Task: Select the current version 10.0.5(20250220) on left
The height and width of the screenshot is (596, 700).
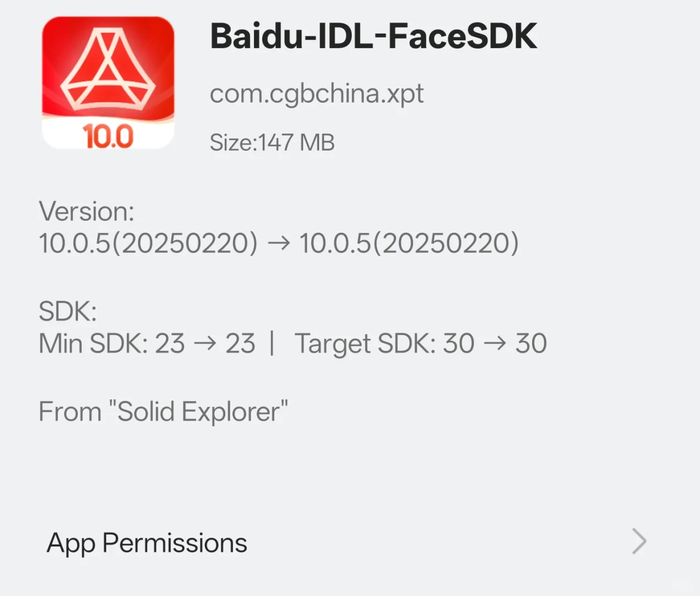Action: 148,243
